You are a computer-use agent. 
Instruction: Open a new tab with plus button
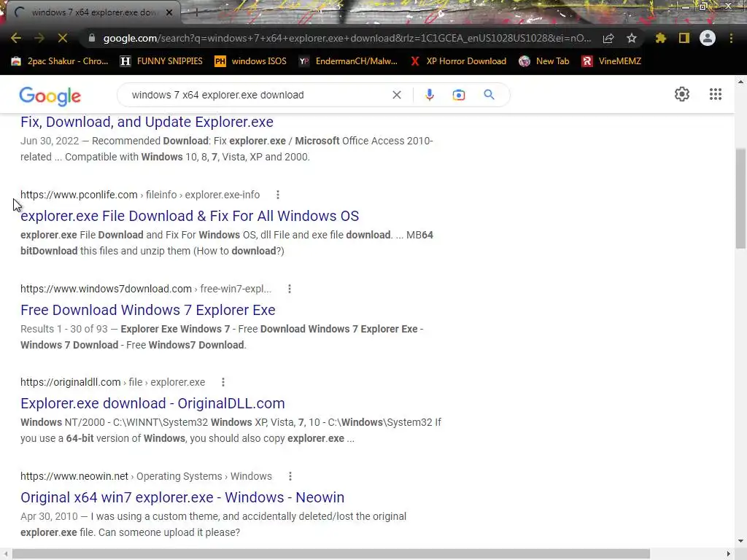pos(196,13)
